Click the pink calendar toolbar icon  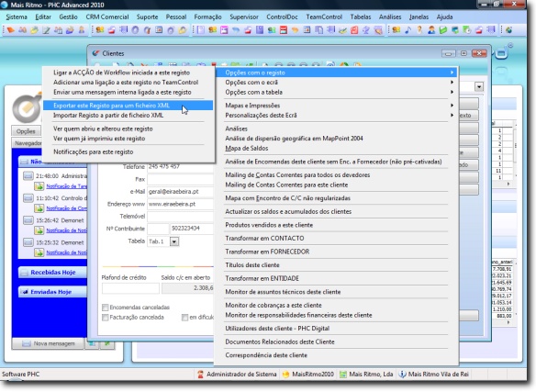coord(224,30)
